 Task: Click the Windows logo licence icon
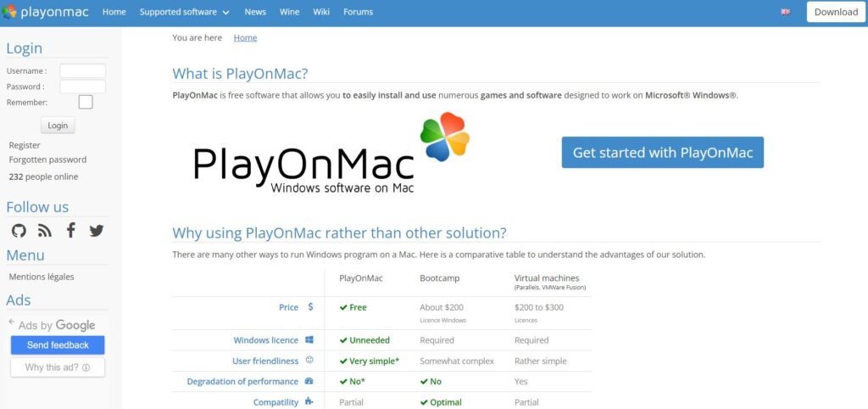(x=309, y=339)
